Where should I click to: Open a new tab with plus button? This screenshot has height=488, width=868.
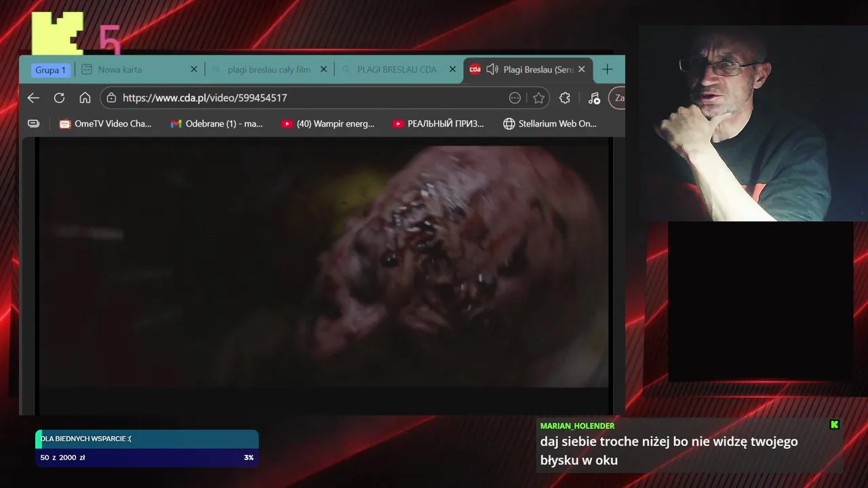pyautogui.click(x=608, y=70)
